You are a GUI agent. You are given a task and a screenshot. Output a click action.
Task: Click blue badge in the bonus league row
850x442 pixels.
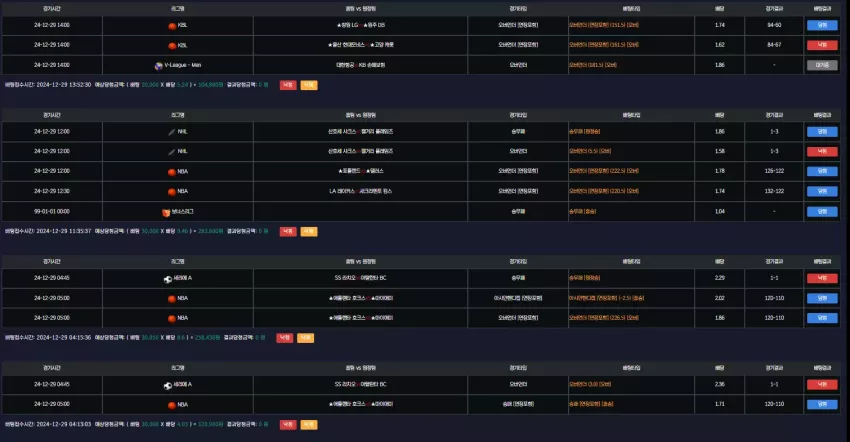click(x=822, y=212)
